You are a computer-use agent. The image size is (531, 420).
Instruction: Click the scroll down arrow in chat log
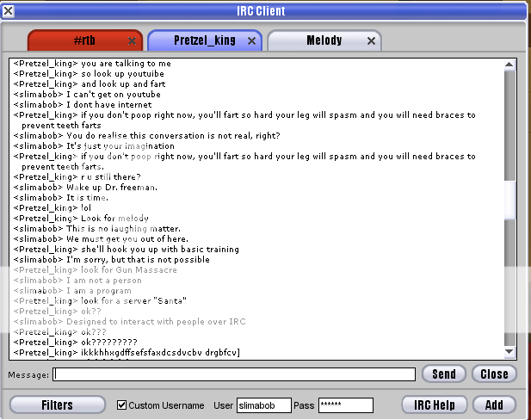[509, 353]
